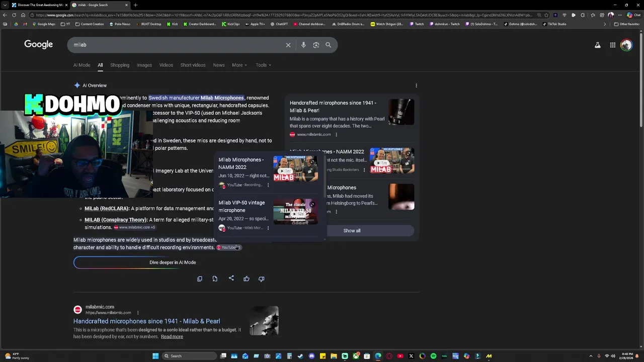The height and width of the screenshot is (362, 644).
Task: Open the Other favorites folder
Action: 627,24
